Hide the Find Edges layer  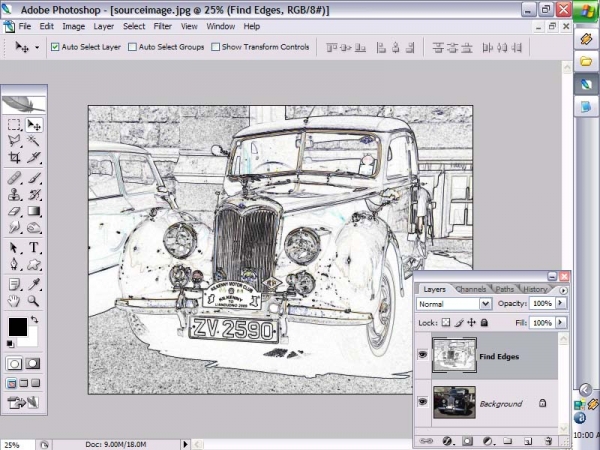pyautogui.click(x=422, y=355)
